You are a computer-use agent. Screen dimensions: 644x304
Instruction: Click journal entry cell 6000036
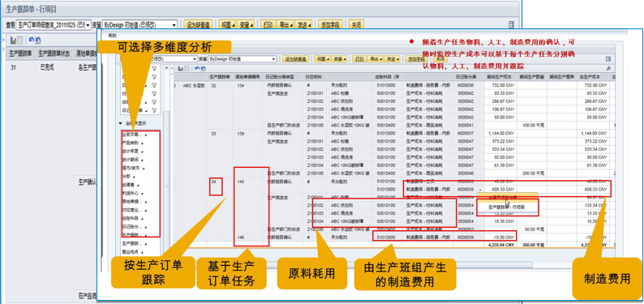coord(466,85)
